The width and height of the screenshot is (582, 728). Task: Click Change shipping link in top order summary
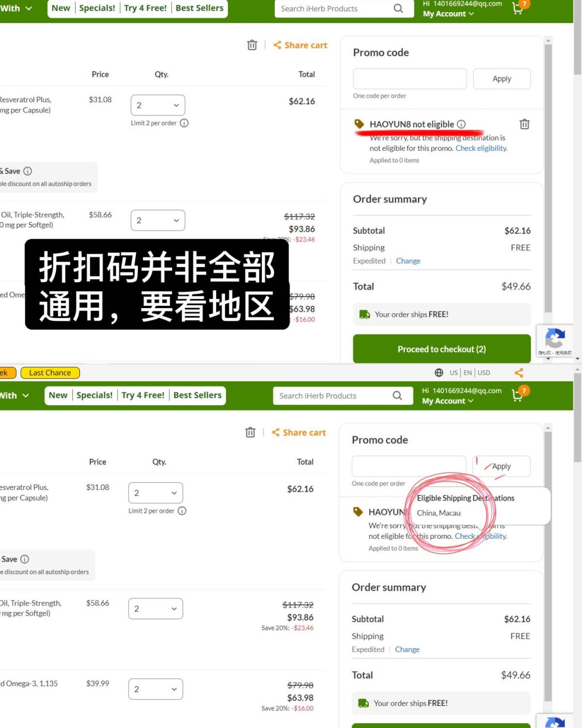tap(408, 261)
